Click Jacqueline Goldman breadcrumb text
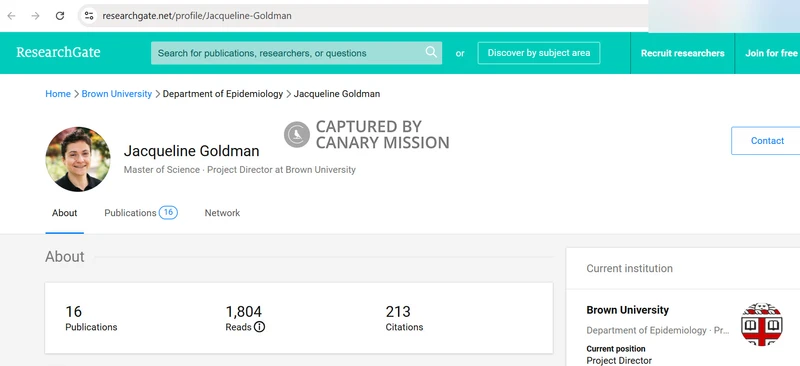Image resolution: width=800 pixels, height=366 pixels. coord(337,94)
